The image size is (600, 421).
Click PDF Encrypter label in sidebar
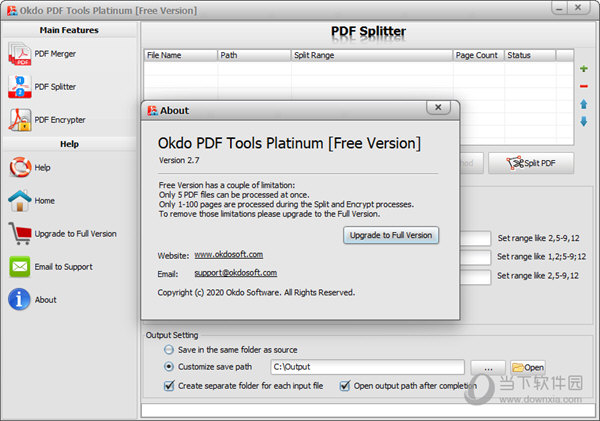coord(60,120)
